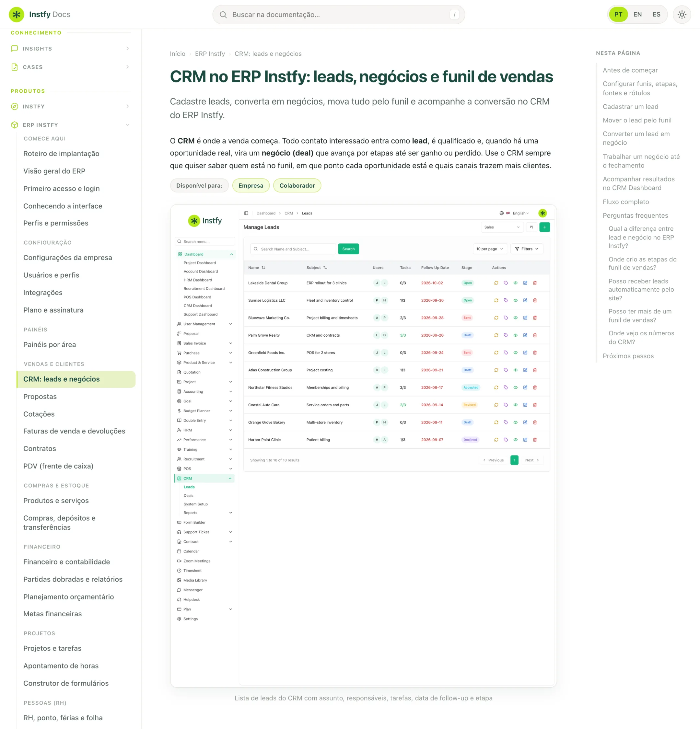Viewport: 700px width, 729px height.
Task: Toggle the light/dark theme sun icon
Action: pos(682,15)
